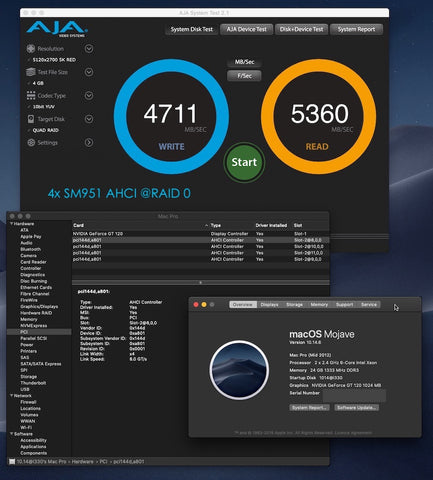
Task: Select USB in Hardware sidebar
Action: coord(25,389)
